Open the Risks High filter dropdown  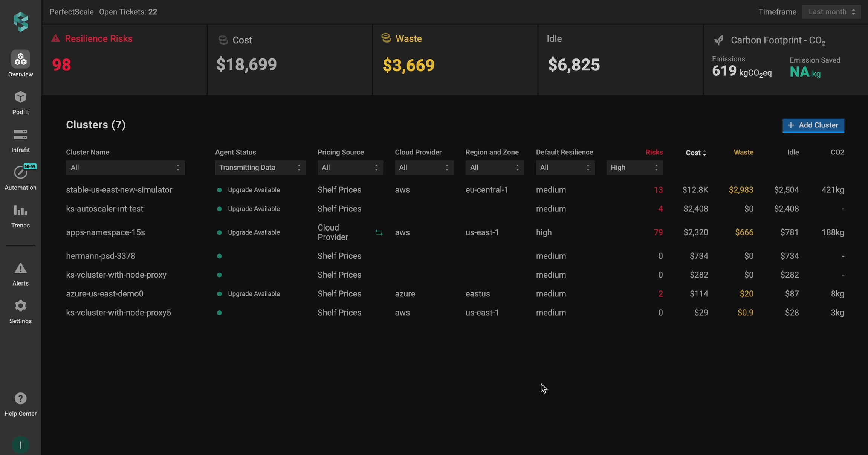click(x=634, y=168)
